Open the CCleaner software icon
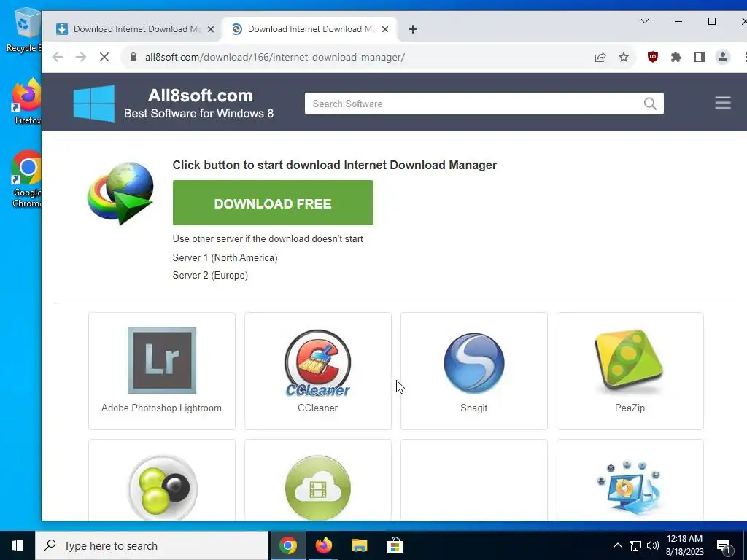The width and height of the screenshot is (747, 560). click(x=318, y=363)
